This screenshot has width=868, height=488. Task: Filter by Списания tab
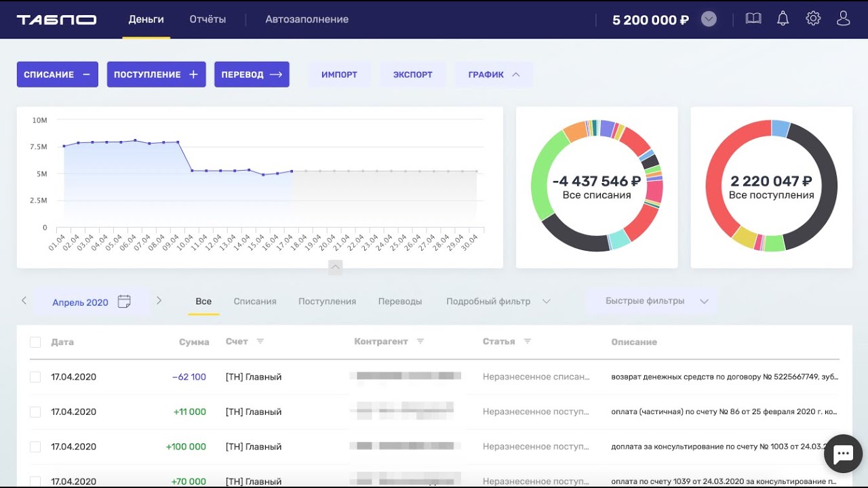tap(255, 301)
